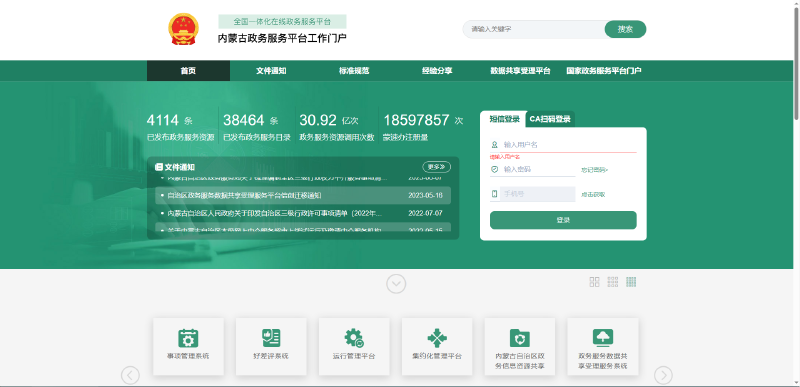Click the 38464 条 service catalog statistic
The width and height of the screenshot is (800, 387).
click(x=257, y=127)
